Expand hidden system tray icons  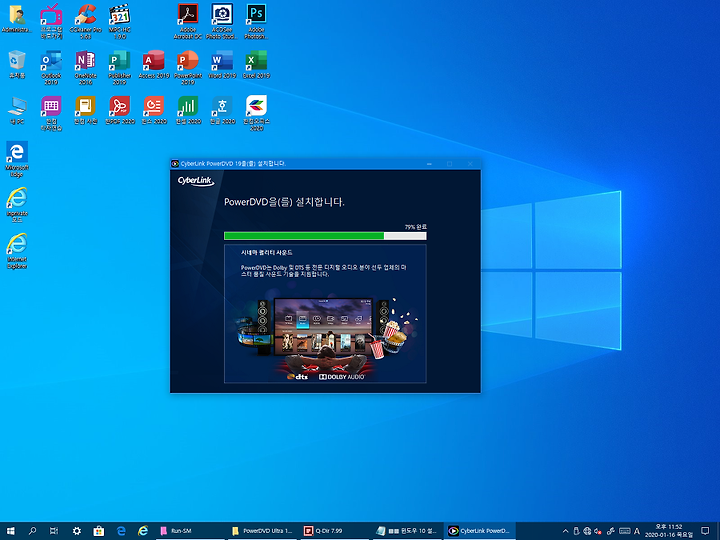click(x=565, y=531)
